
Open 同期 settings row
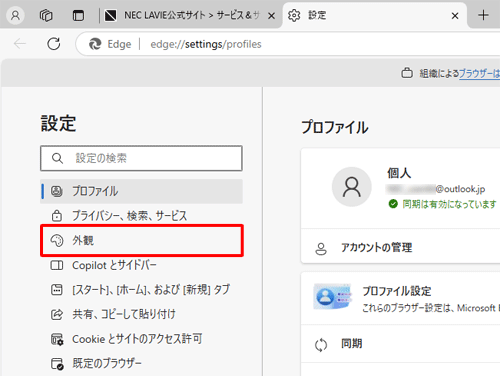click(x=400, y=344)
